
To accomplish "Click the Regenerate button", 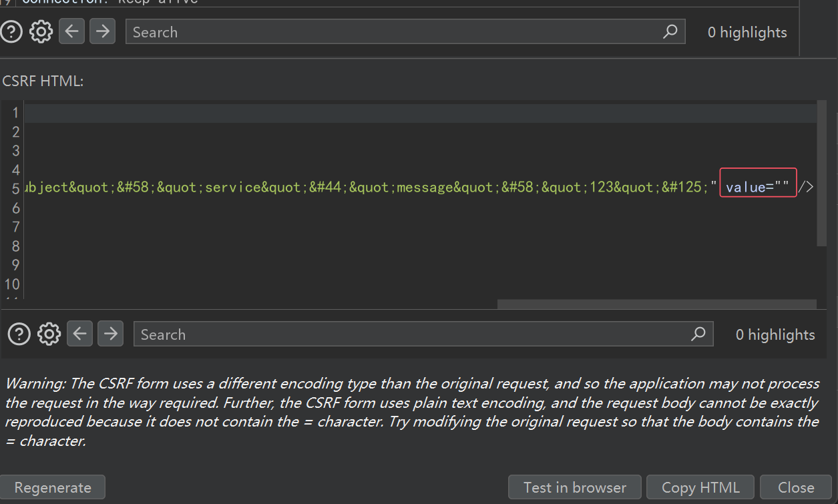I will point(53,487).
